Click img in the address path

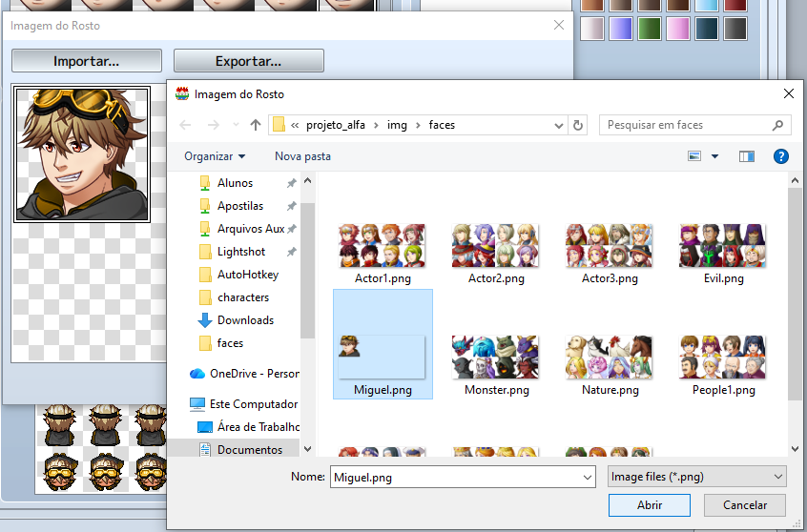[397, 125]
